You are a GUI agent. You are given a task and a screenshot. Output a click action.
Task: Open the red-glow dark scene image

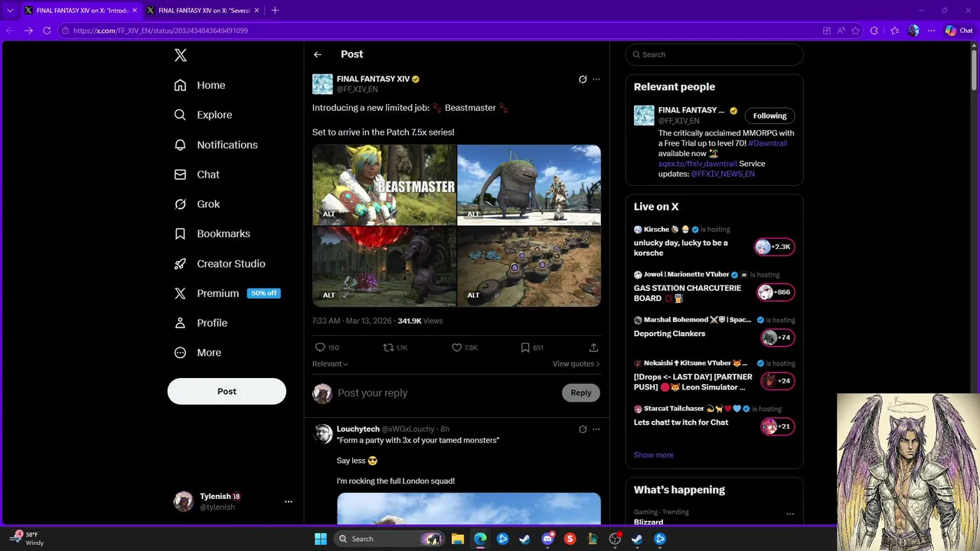tap(384, 266)
